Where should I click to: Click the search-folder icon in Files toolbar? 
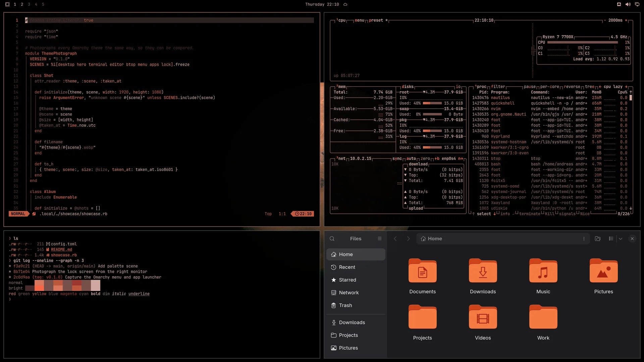[597, 239]
